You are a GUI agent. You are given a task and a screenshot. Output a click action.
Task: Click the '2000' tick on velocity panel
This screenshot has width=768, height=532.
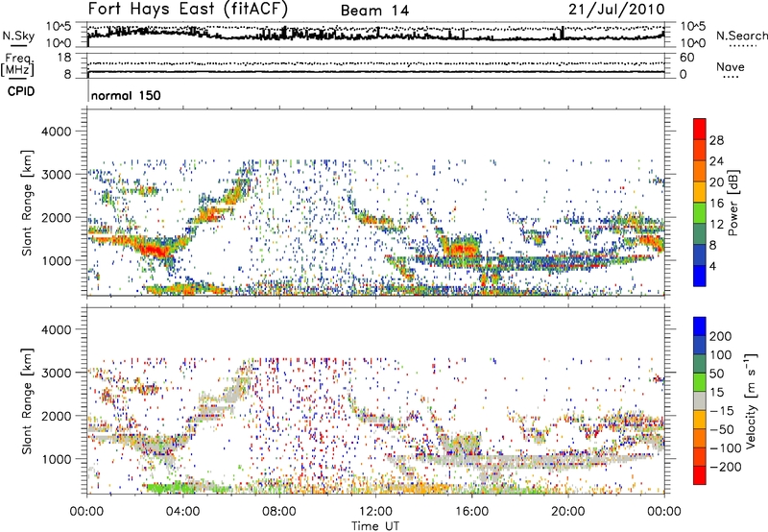click(57, 416)
